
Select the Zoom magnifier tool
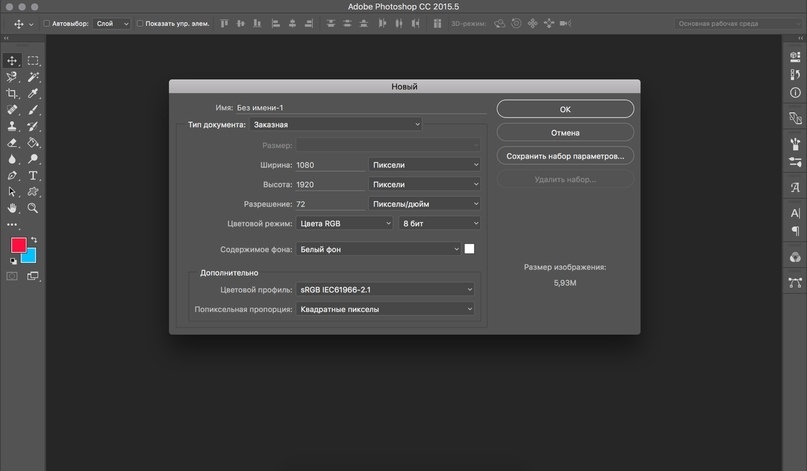tap(33, 208)
